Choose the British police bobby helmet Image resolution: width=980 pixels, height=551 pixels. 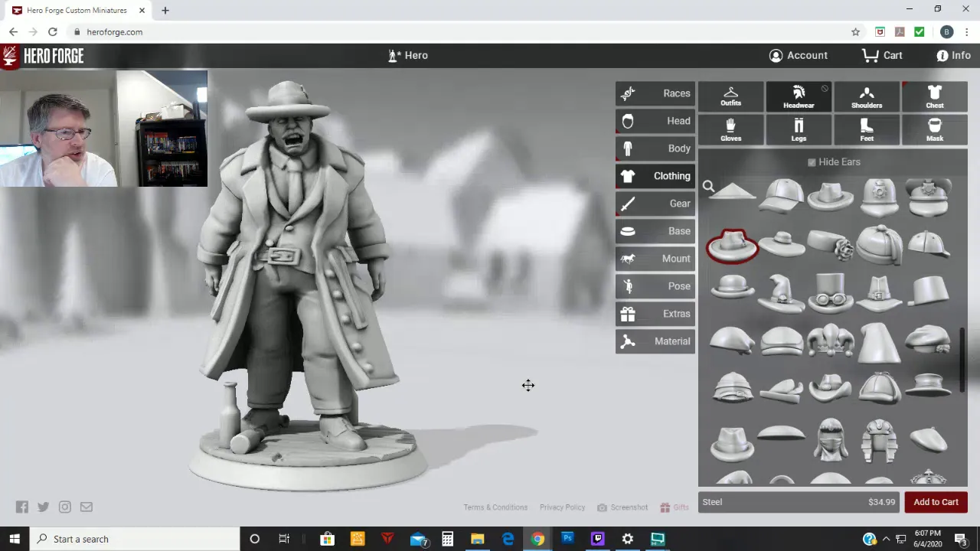(880, 196)
